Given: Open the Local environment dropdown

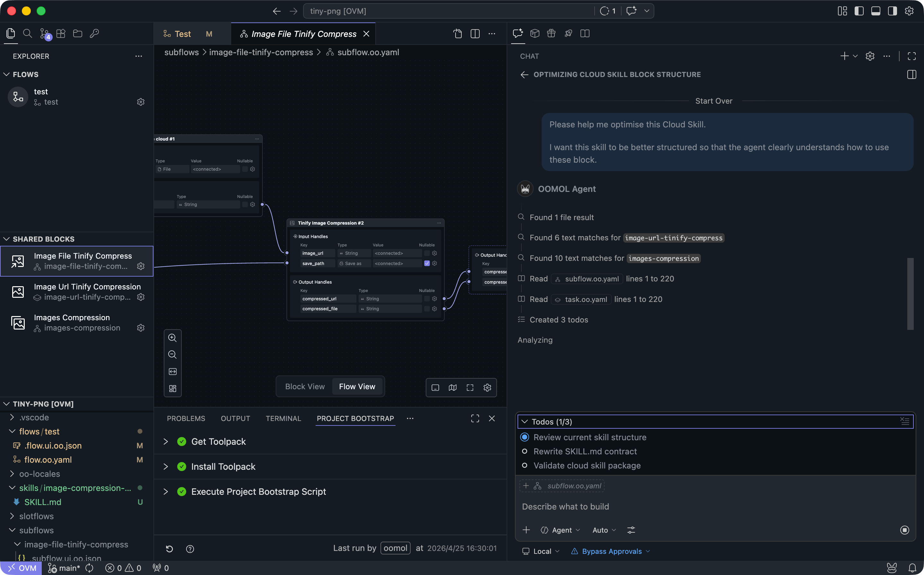Looking at the screenshot, I should pos(541,552).
